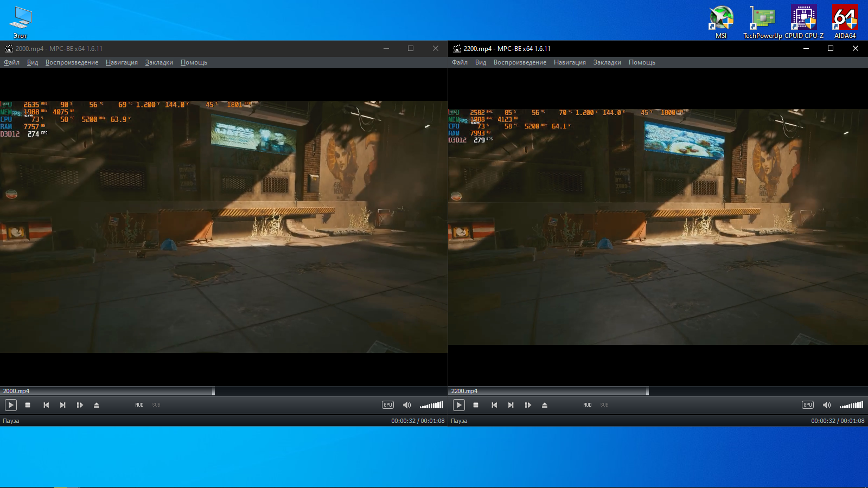Click the video frame in 2200.mp4 window

pos(658,227)
